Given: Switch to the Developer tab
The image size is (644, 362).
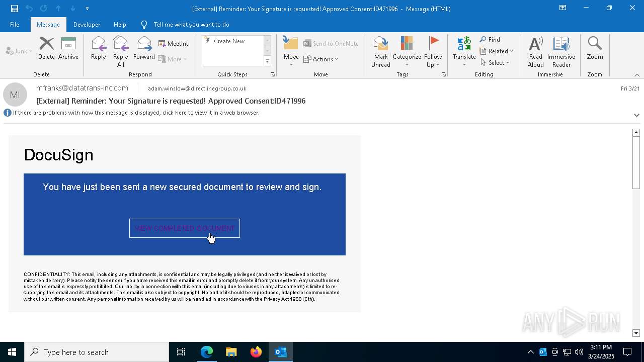Looking at the screenshot, I should point(87,25).
